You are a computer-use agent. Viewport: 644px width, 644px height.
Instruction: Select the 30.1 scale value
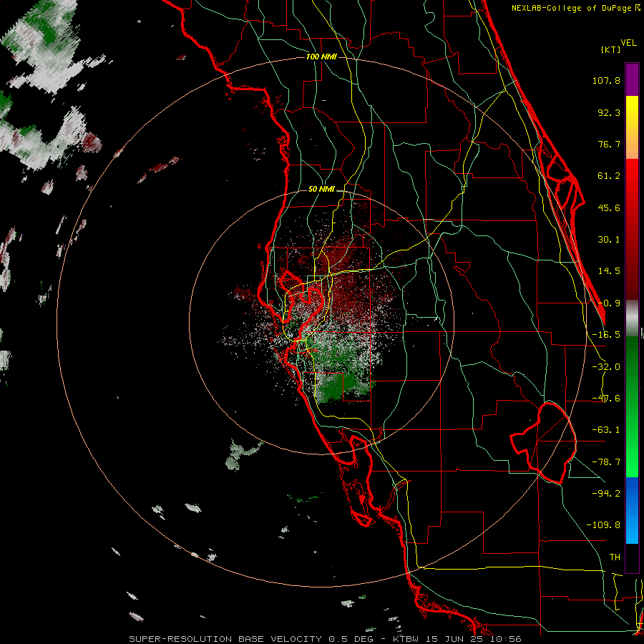click(609, 239)
